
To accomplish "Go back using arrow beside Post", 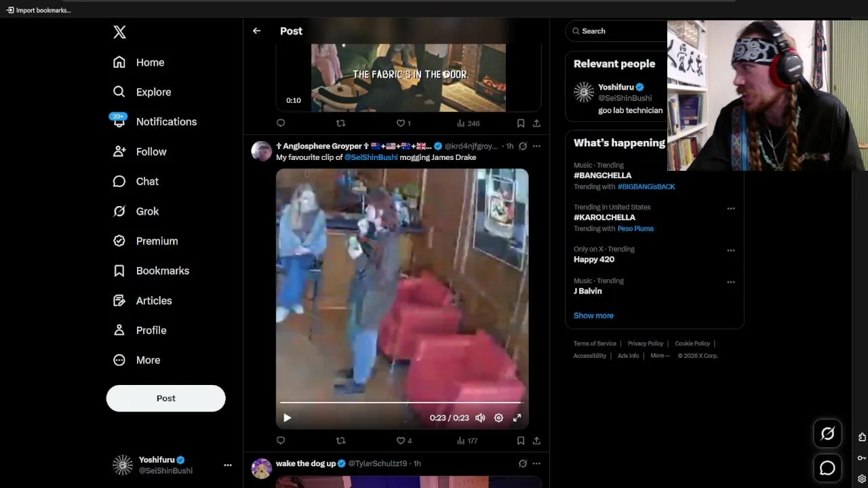I will click(x=256, y=31).
